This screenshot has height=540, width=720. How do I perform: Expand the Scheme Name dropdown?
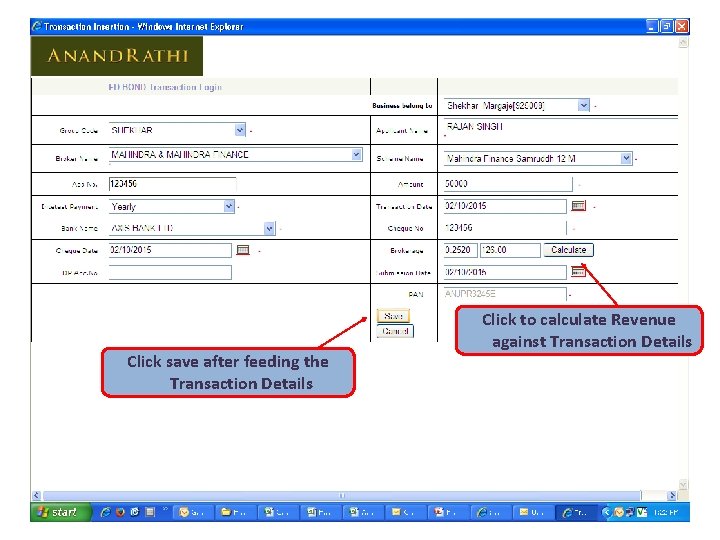[626, 158]
